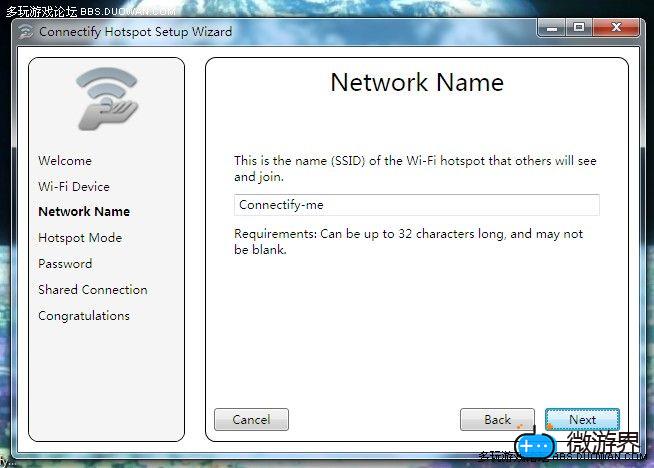This screenshot has height=468, width=654.
Task: Close the Connectify wizard window
Action: click(x=616, y=28)
